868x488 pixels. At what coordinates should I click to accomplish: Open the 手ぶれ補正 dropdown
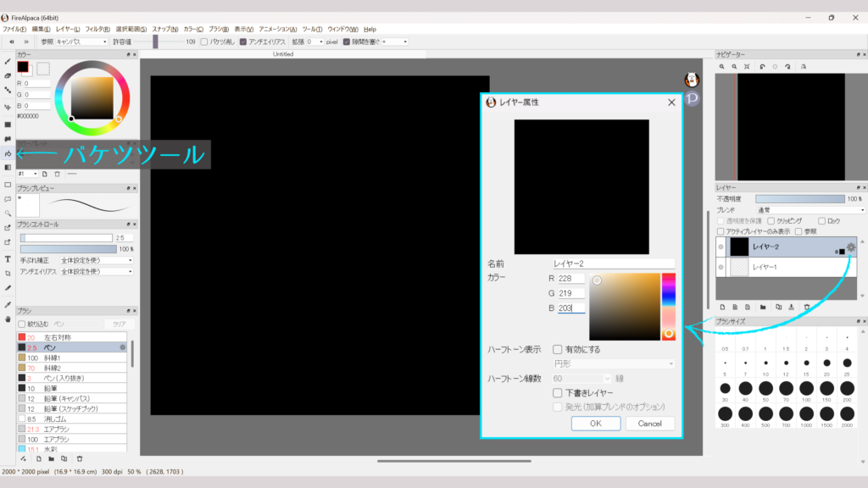tap(96, 260)
